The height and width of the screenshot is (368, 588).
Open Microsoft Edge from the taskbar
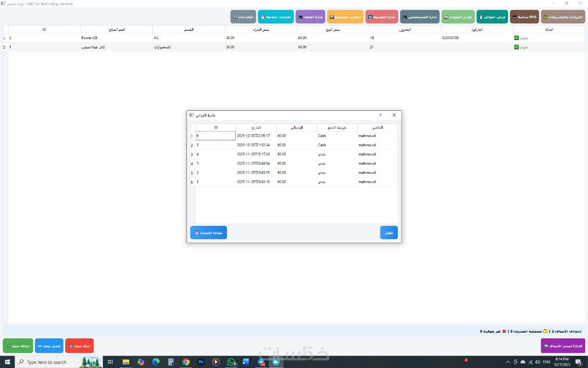[156, 362]
